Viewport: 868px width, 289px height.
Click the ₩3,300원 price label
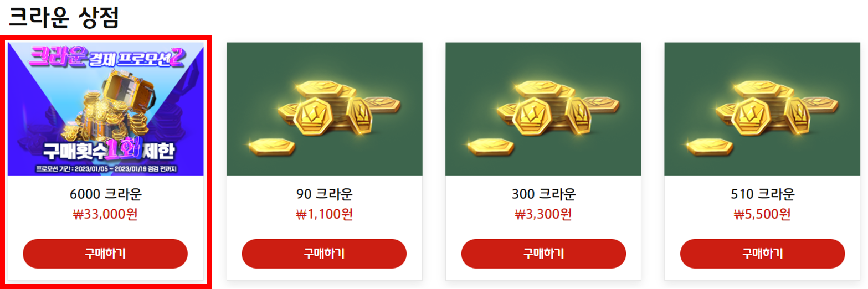(x=543, y=214)
